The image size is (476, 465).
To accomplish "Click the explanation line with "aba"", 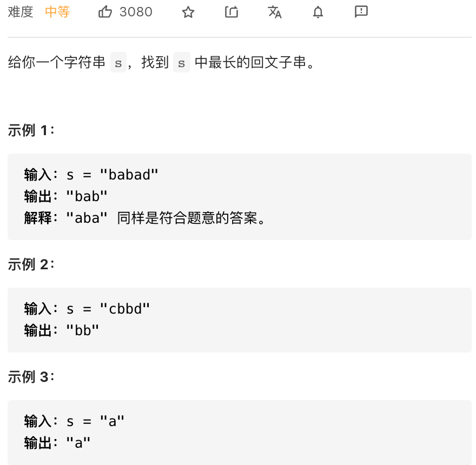I will (145, 218).
